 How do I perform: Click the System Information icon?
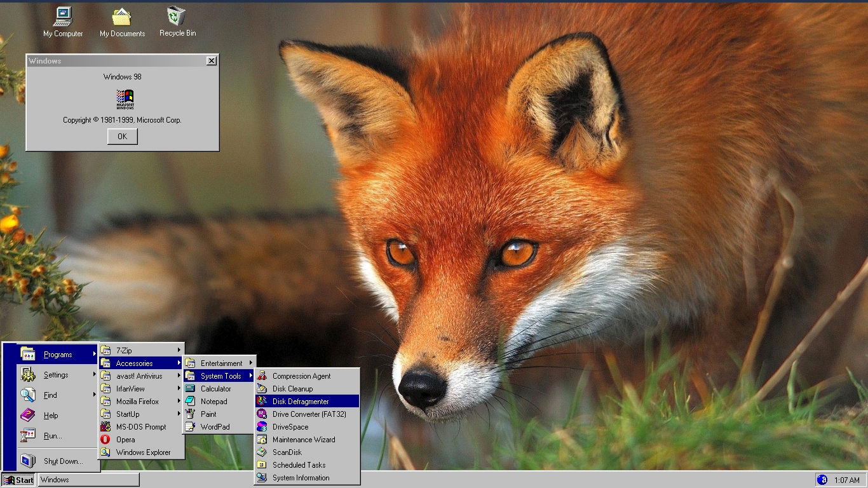[x=262, y=478]
